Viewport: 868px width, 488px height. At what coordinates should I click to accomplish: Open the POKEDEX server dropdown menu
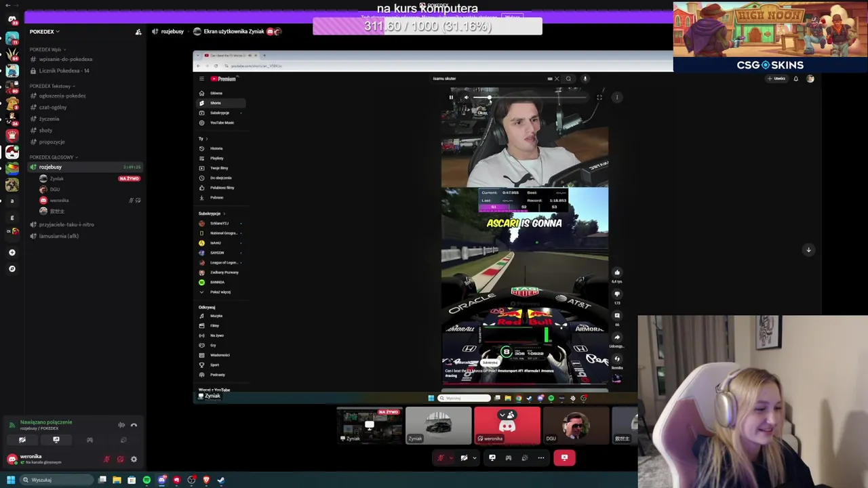[45, 32]
